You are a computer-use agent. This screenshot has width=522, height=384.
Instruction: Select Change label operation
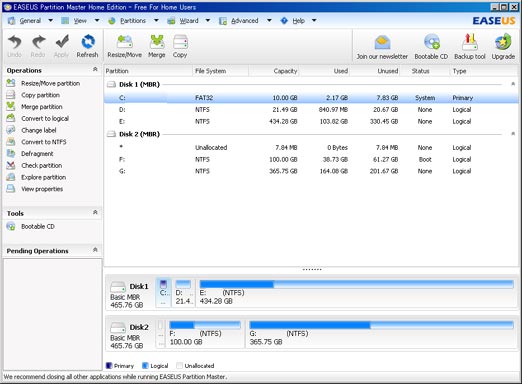click(x=39, y=130)
